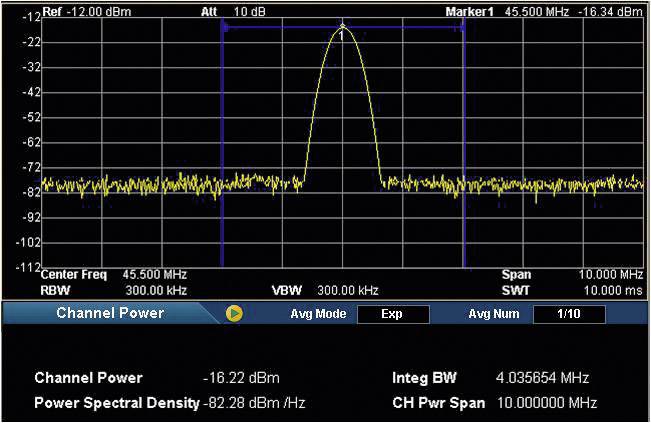
Task: Click the VBW 300.00 kHz value
Action: pos(348,289)
